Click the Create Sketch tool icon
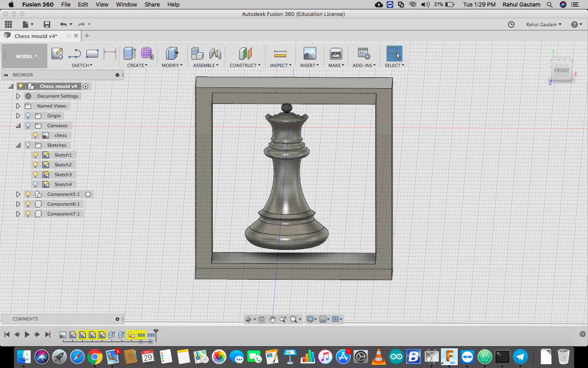 coord(57,54)
